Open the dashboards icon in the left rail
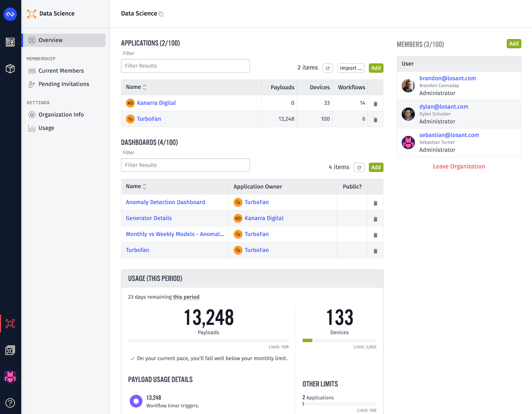 pos(10,42)
